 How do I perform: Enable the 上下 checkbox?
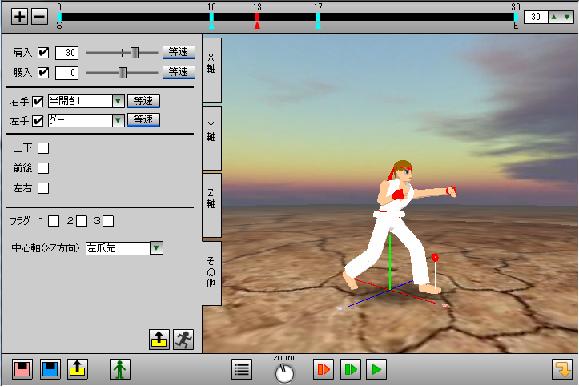tap(43, 148)
